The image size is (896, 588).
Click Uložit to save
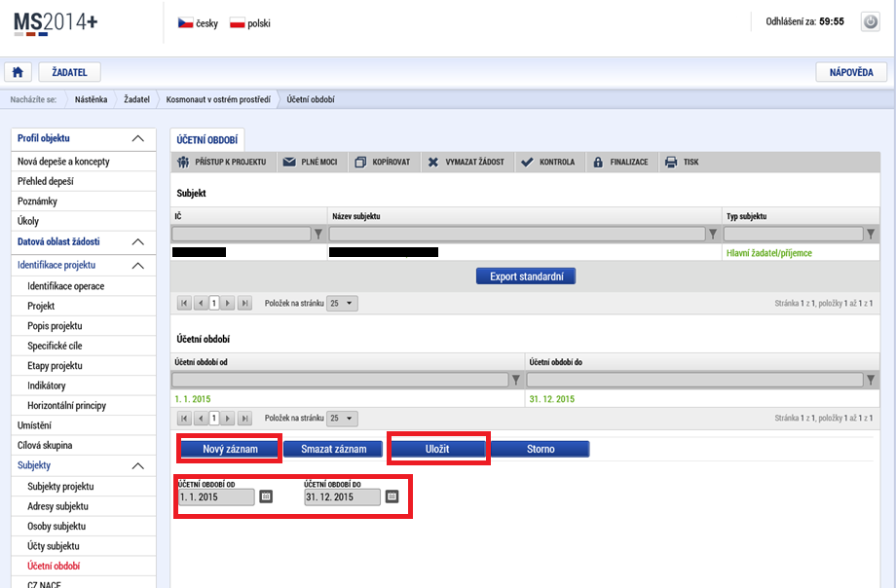[437, 449]
